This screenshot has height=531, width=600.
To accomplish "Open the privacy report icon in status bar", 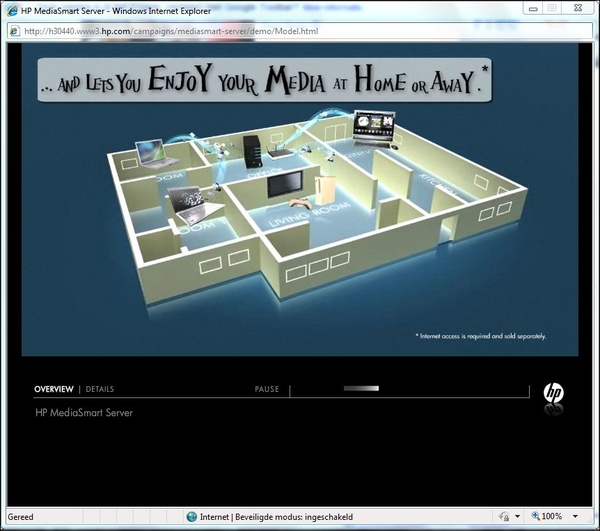I will pos(504,516).
